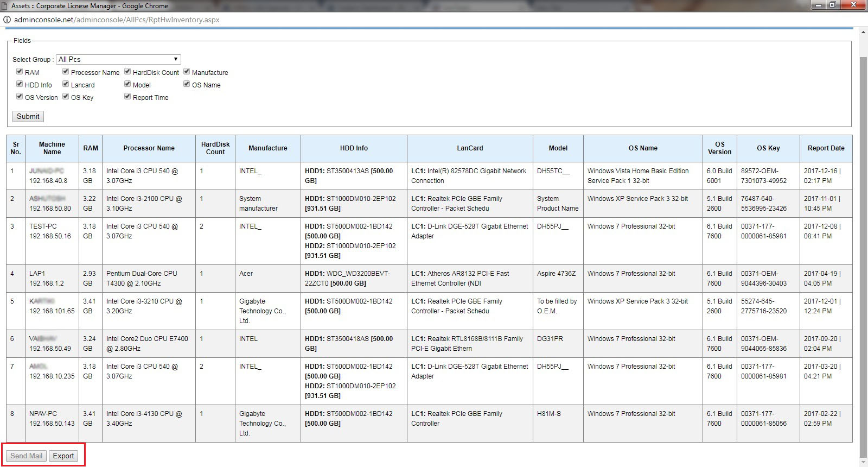Click Aspire 4736Z model cell

(558, 279)
